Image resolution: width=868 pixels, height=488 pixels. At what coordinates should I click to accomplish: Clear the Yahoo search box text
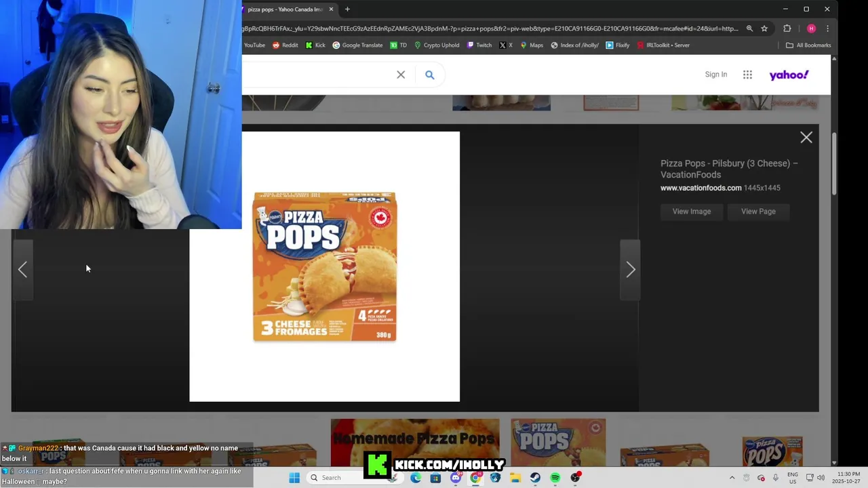pyautogui.click(x=401, y=75)
